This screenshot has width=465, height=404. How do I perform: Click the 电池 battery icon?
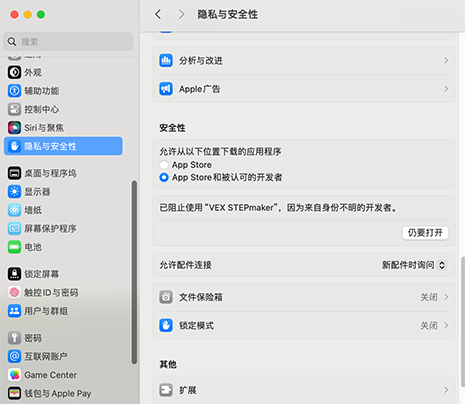point(14,247)
